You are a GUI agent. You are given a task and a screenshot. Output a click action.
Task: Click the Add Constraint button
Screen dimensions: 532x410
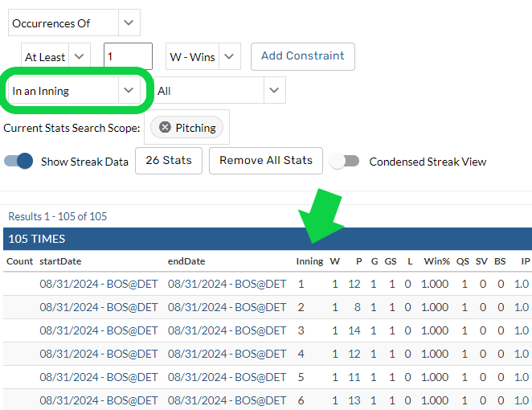[x=302, y=56]
